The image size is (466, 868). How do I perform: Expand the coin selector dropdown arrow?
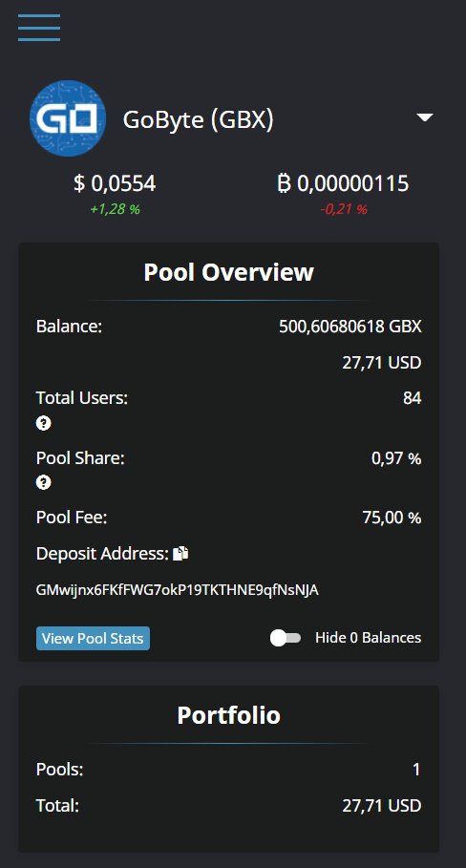coord(425,117)
